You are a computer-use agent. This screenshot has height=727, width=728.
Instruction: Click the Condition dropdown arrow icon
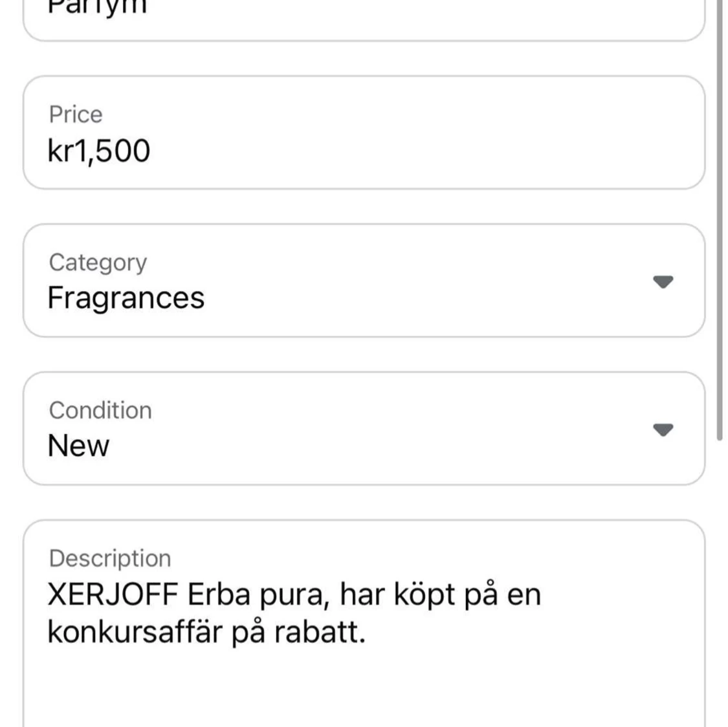(663, 429)
